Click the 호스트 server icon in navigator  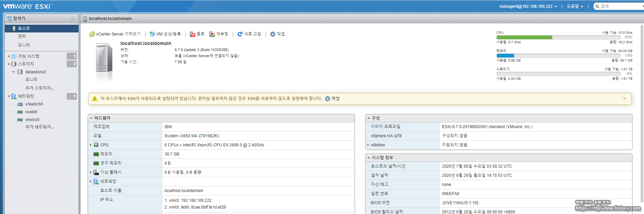point(14,28)
